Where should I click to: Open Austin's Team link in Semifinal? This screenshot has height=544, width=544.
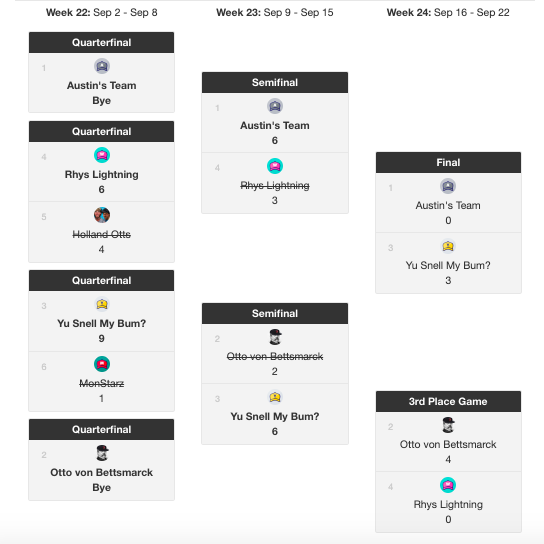tap(275, 126)
